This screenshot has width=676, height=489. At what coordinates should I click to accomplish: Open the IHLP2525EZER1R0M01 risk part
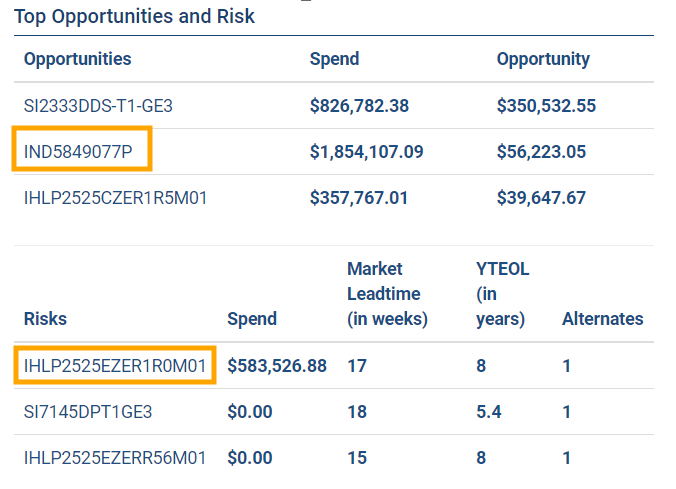[115, 366]
